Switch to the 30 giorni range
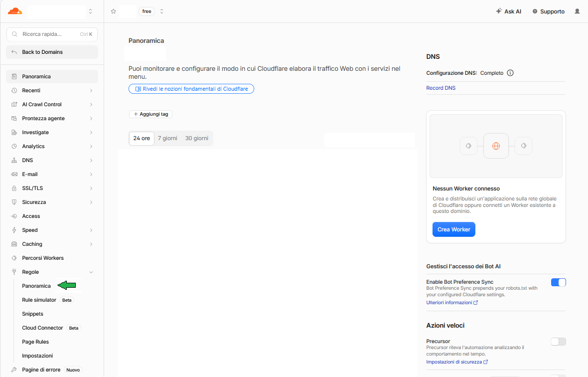The image size is (588, 377). pos(196,139)
